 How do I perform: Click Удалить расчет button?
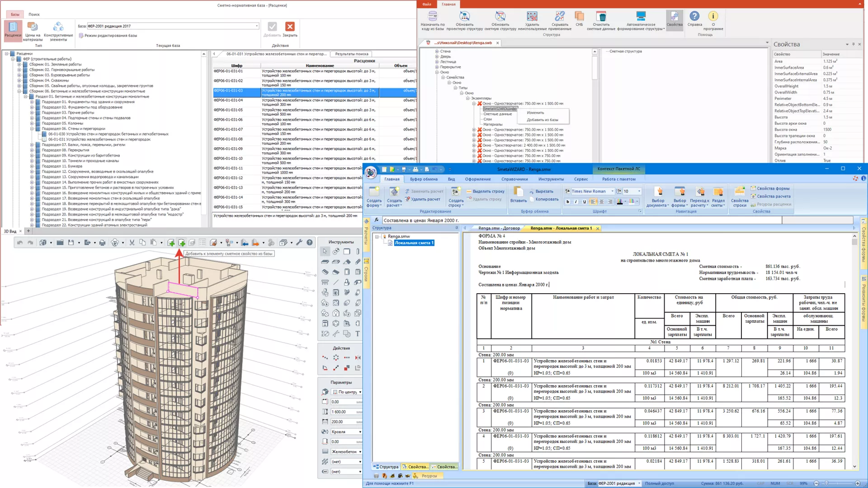coord(422,199)
